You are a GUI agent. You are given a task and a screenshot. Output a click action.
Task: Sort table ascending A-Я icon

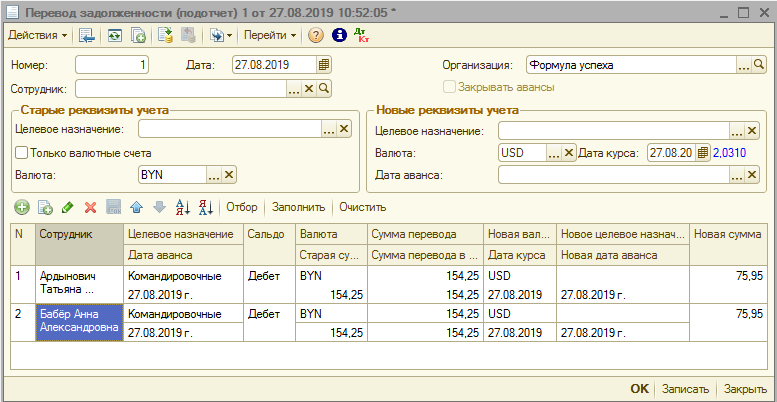click(182, 207)
